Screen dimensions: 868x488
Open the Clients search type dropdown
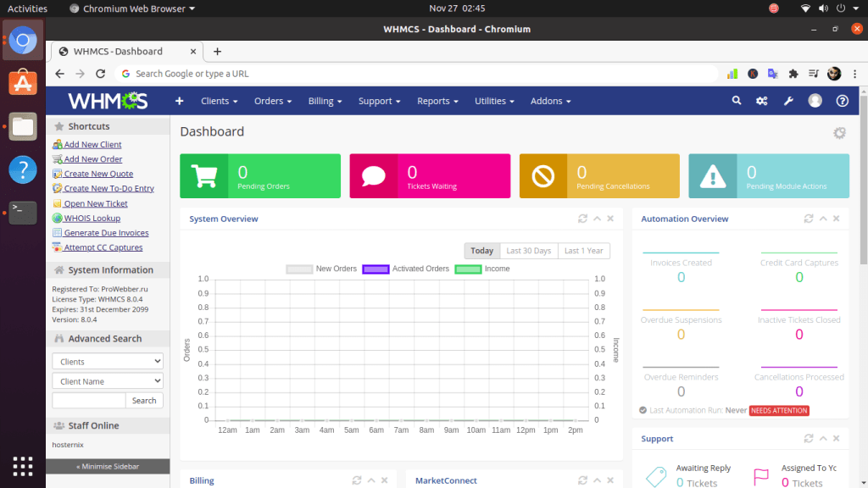pos(108,361)
